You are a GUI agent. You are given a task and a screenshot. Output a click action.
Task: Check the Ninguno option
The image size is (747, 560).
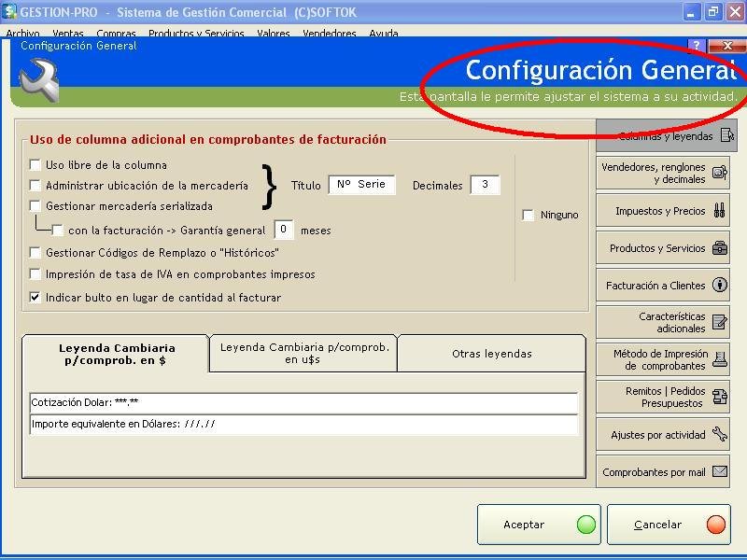pos(529,216)
